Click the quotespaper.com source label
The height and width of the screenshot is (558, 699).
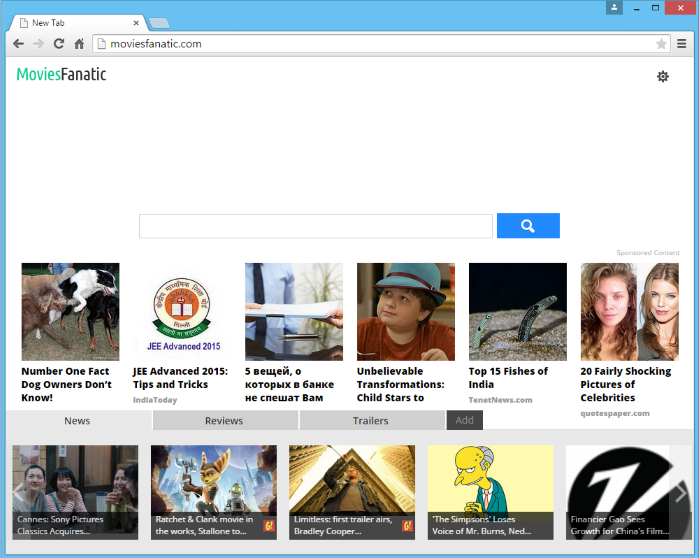615,413
